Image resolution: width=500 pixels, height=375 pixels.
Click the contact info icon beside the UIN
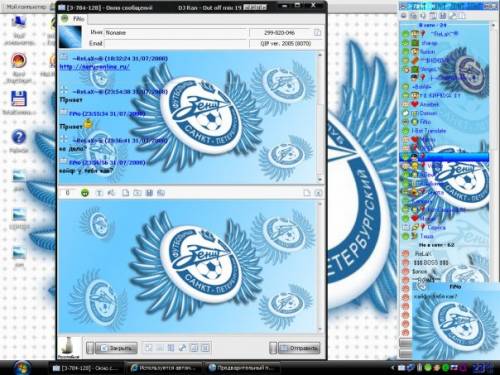317,32
